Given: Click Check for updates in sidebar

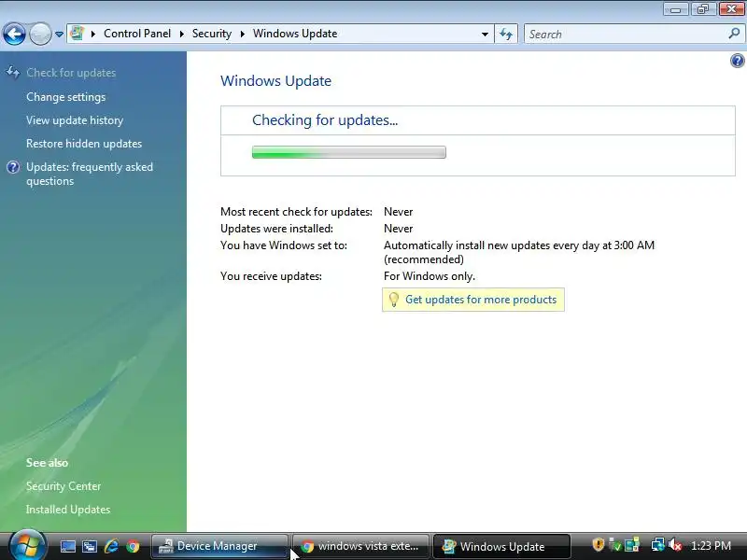Looking at the screenshot, I should click(x=71, y=73).
